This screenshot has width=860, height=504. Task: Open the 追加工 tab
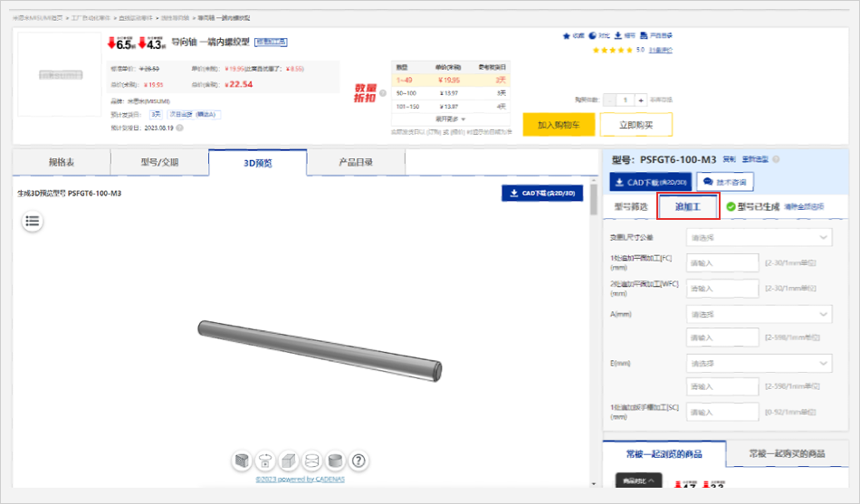pos(688,207)
